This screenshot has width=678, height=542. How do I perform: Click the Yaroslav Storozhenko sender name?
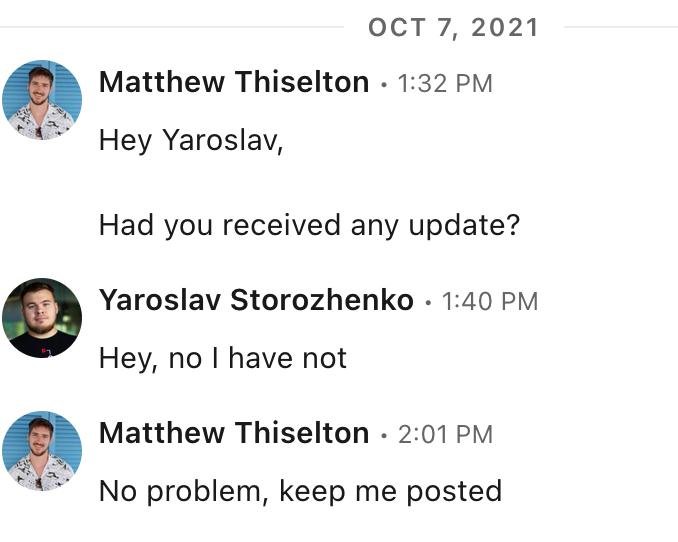256,300
